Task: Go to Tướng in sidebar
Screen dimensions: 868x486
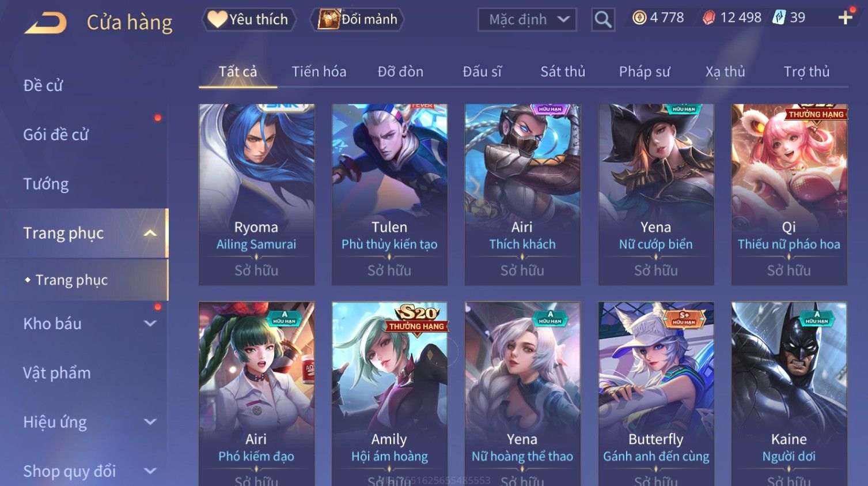Action: point(46,184)
